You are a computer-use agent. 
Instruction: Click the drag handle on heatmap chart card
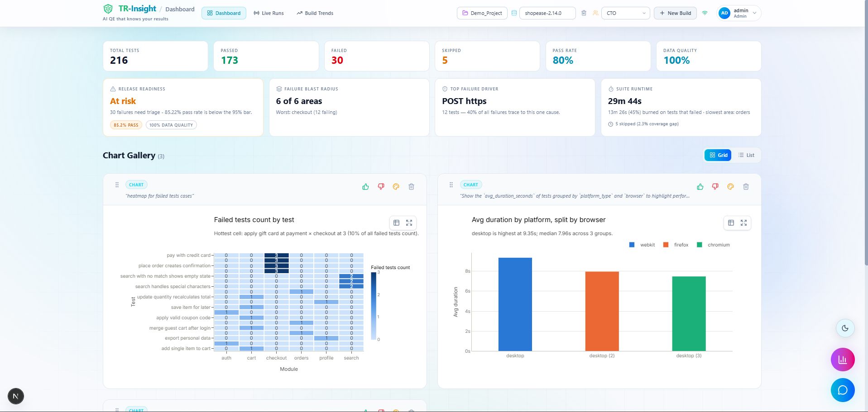[x=117, y=185]
